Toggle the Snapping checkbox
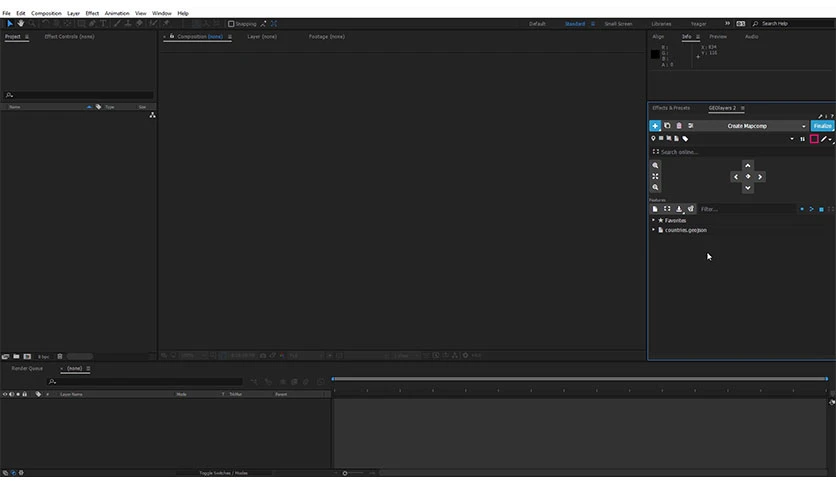The width and height of the screenshot is (836, 484). tap(231, 23)
